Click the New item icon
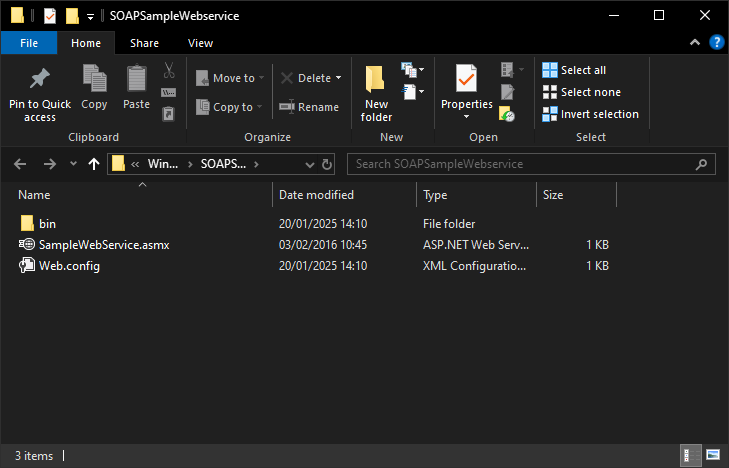 (x=409, y=70)
